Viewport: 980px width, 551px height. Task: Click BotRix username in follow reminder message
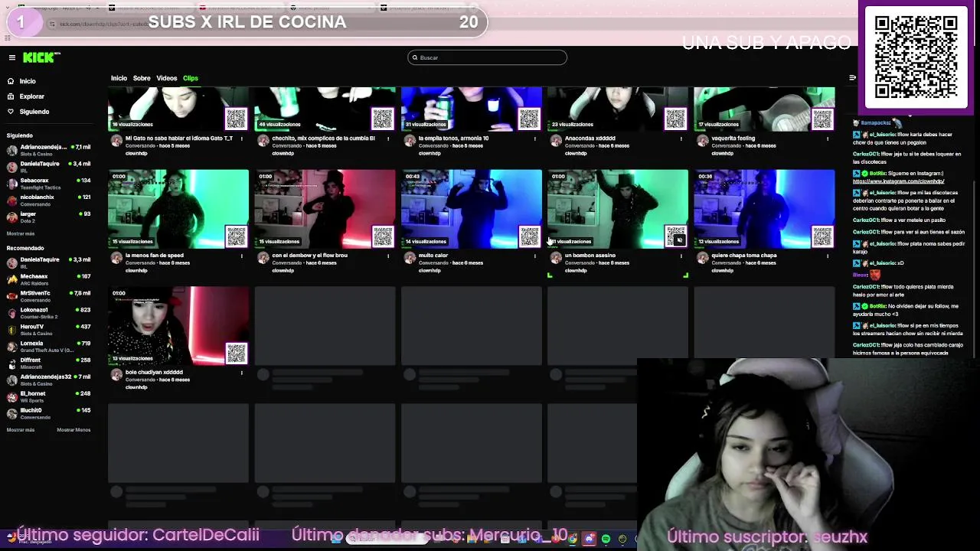pyautogui.click(x=878, y=306)
